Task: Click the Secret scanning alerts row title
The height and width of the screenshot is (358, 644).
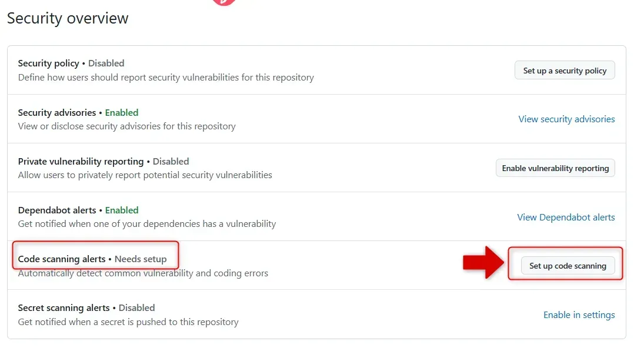Action: (64, 308)
